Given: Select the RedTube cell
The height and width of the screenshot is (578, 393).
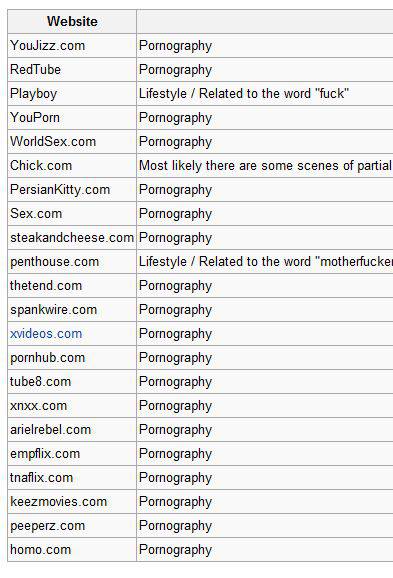Looking at the screenshot, I should [72, 70].
